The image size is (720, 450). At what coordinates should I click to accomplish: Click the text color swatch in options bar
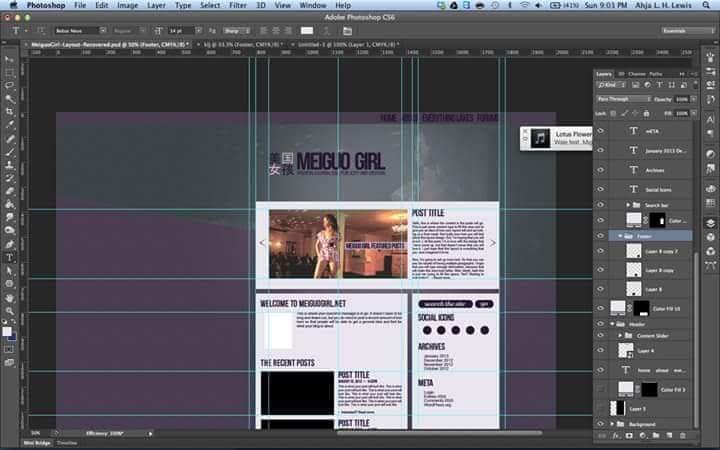pyautogui.click(x=307, y=31)
